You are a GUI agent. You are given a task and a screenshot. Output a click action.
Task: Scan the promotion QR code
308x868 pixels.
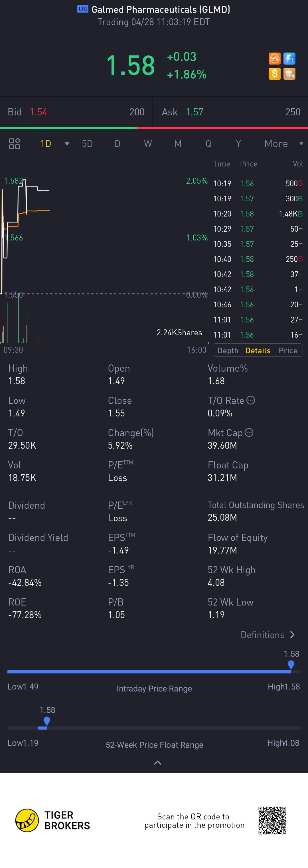[x=272, y=821]
